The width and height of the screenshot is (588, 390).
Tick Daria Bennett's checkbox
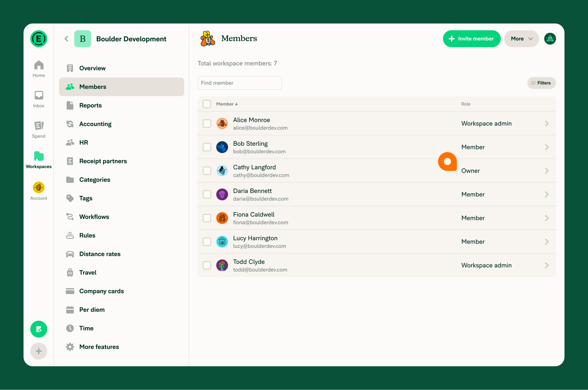[x=207, y=194]
